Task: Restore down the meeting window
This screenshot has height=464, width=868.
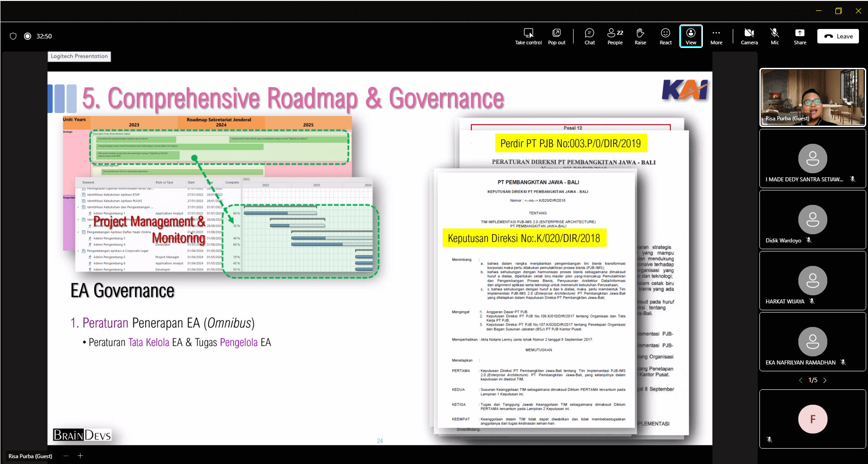Action: coord(838,11)
